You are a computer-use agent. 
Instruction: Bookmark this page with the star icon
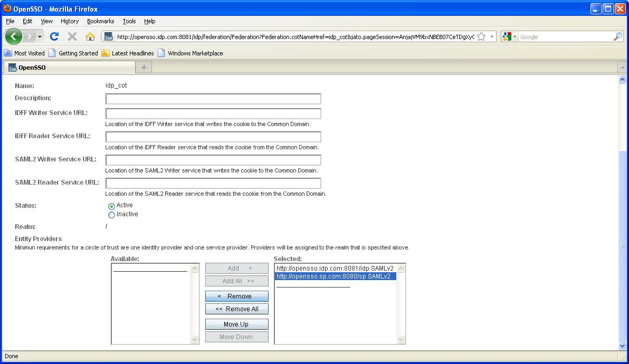point(481,37)
